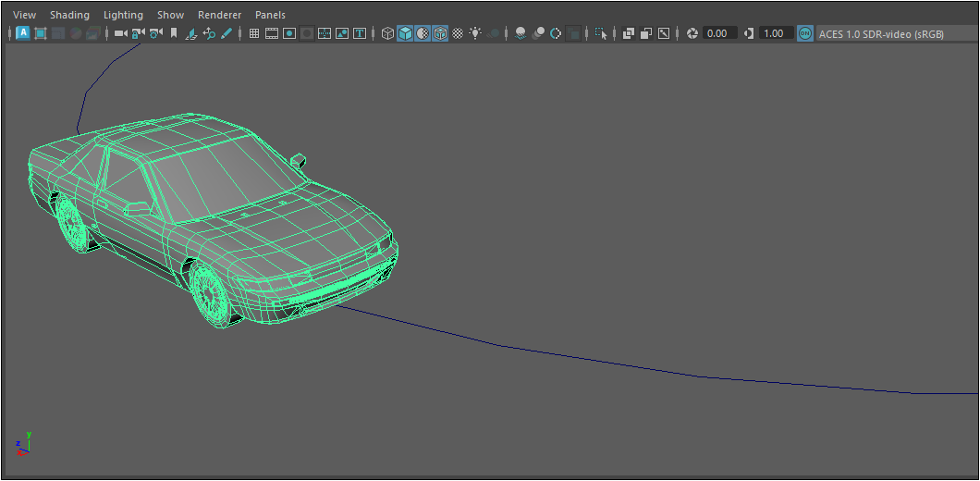Click the Select Camera icon
The width and height of the screenshot is (980, 481).
pos(120,33)
